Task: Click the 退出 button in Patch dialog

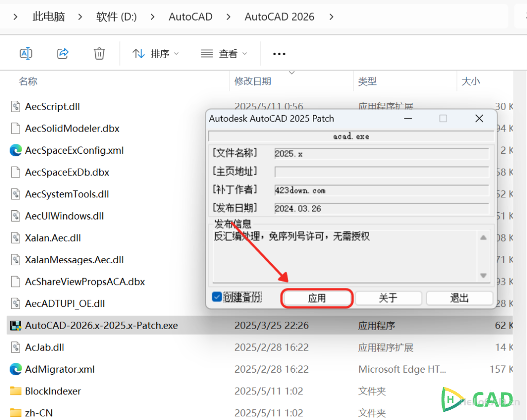Action: (460, 298)
